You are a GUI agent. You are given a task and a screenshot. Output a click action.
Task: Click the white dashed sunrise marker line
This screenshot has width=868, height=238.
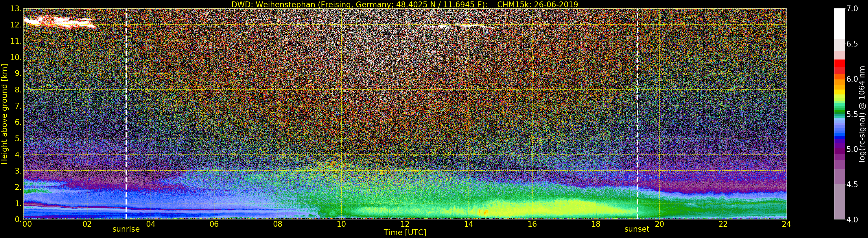click(x=126, y=114)
